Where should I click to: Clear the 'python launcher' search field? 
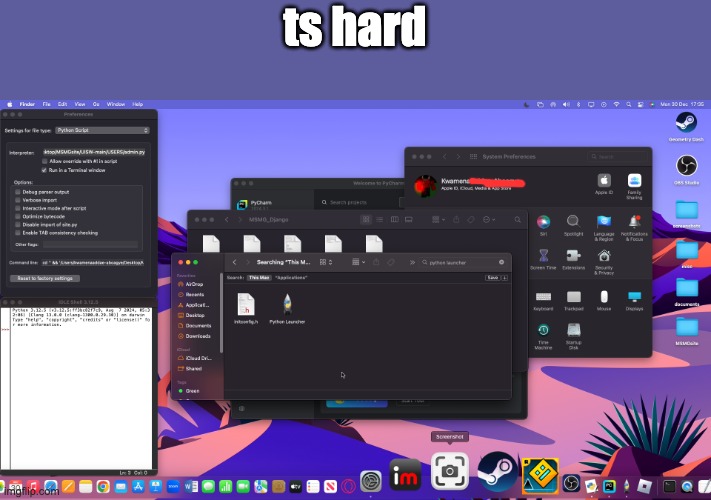(502, 262)
